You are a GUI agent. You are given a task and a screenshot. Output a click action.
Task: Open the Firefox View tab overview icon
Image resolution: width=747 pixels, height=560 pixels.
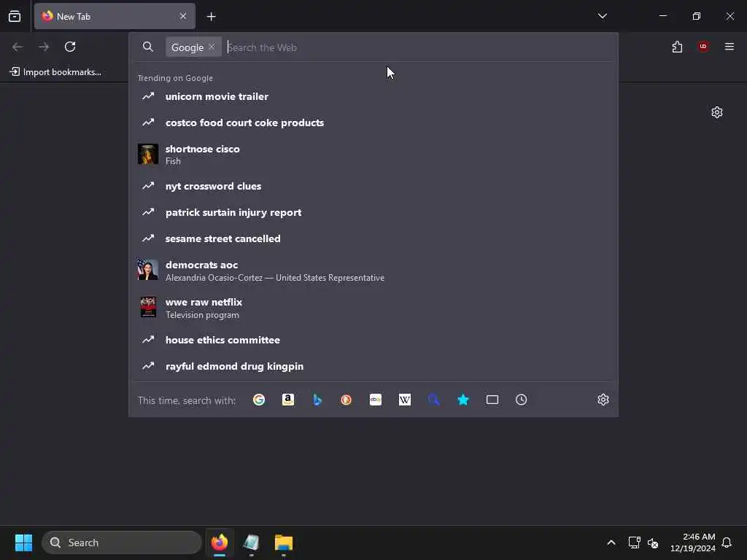point(15,16)
